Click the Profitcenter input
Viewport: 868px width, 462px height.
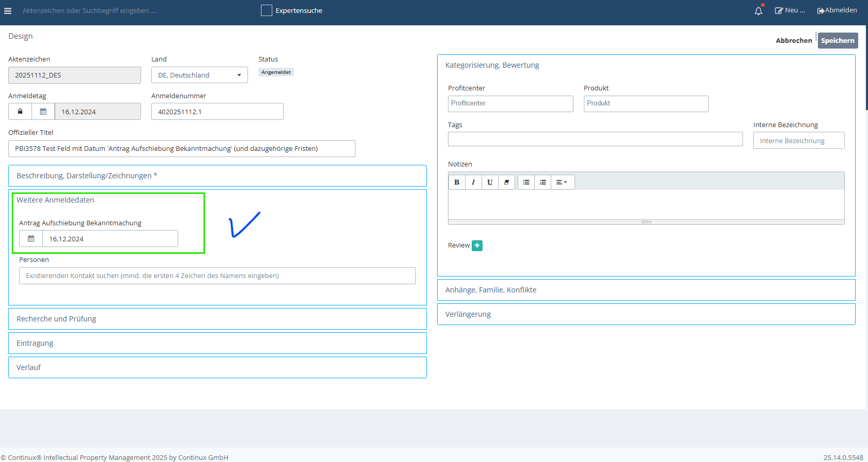[510, 103]
